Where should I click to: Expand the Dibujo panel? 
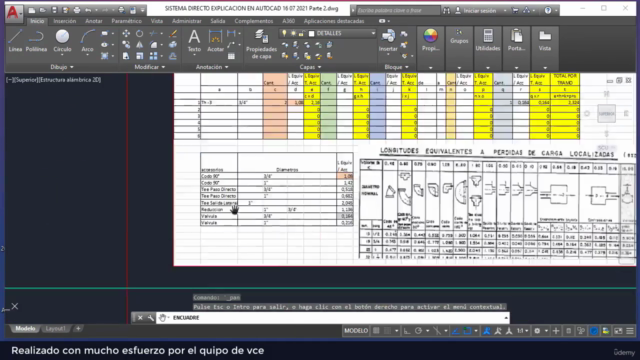(62, 67)
